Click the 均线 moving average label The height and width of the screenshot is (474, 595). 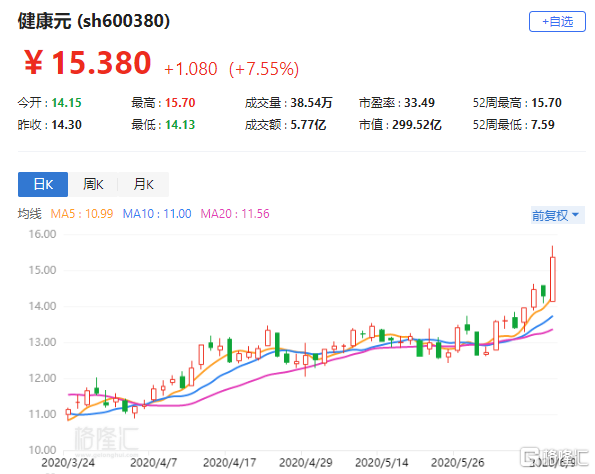pos(29,214)
